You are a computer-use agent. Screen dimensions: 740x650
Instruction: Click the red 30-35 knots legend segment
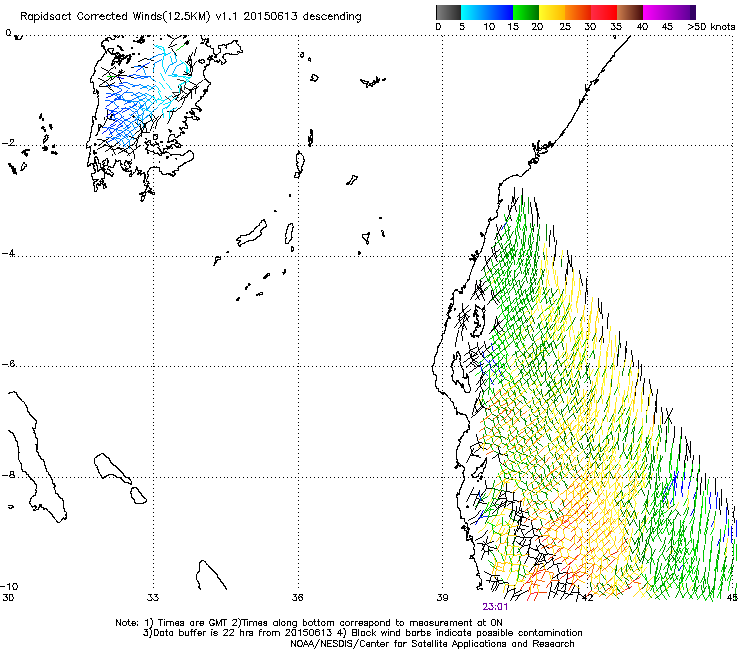[x=604, y=12]
